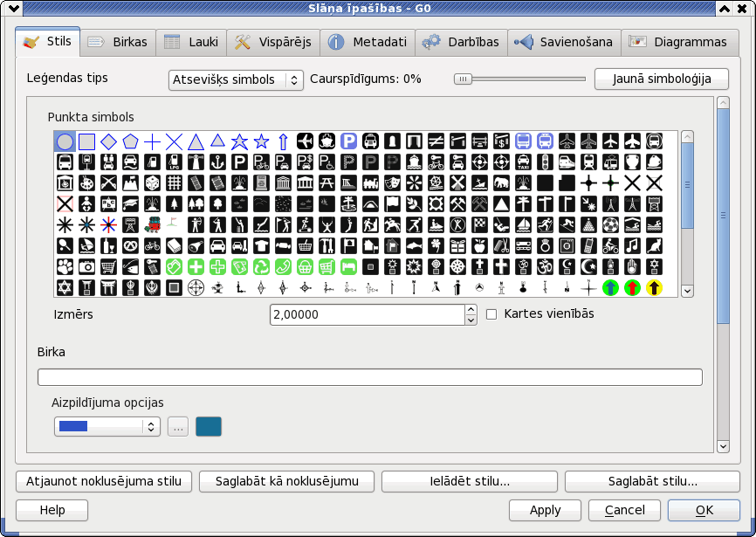
Task: Pick the T-shirt symbol
Action: tap(261, 246)
